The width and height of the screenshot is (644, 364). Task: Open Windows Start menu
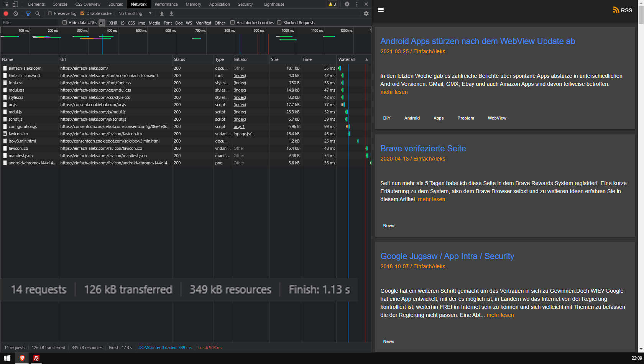[7, 358]
